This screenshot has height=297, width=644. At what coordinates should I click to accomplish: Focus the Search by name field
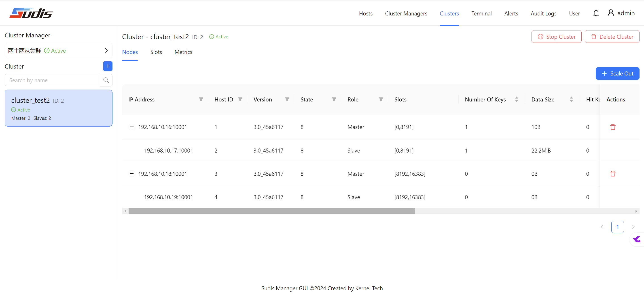point(53,80)
